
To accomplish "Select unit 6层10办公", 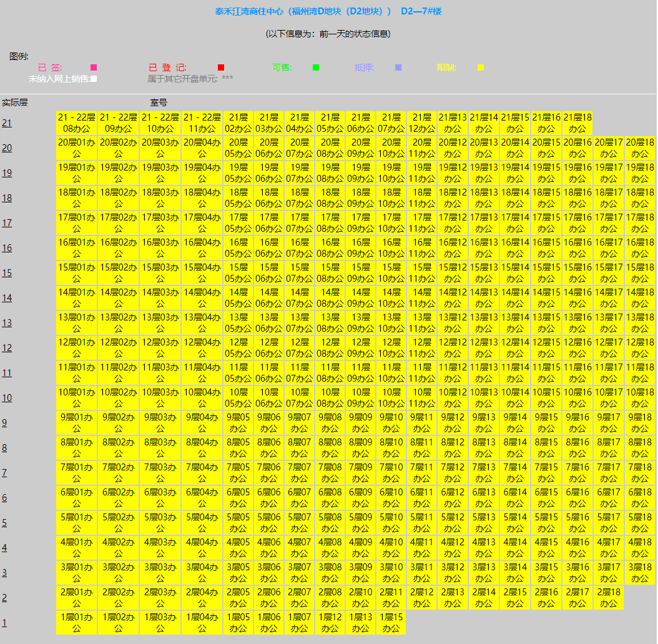I will click(x=391, y=497).
